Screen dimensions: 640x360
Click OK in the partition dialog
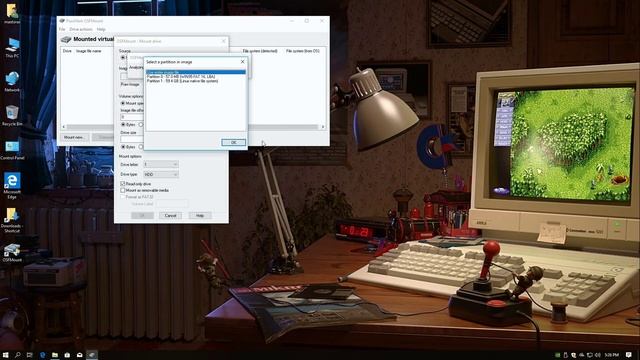tap(233, 142)
